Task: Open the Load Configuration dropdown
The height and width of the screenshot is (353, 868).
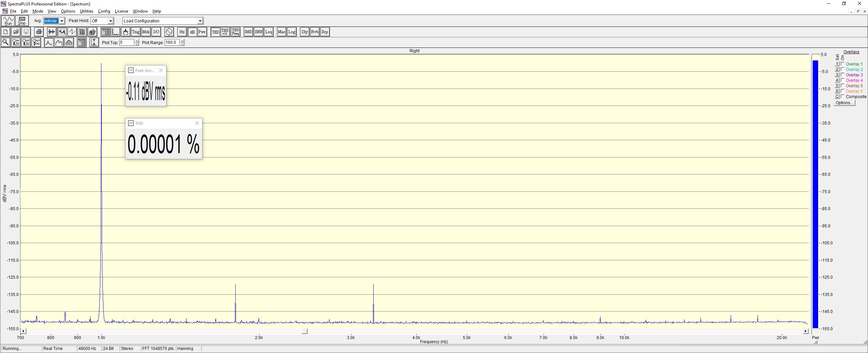Action: click(200, 21)
